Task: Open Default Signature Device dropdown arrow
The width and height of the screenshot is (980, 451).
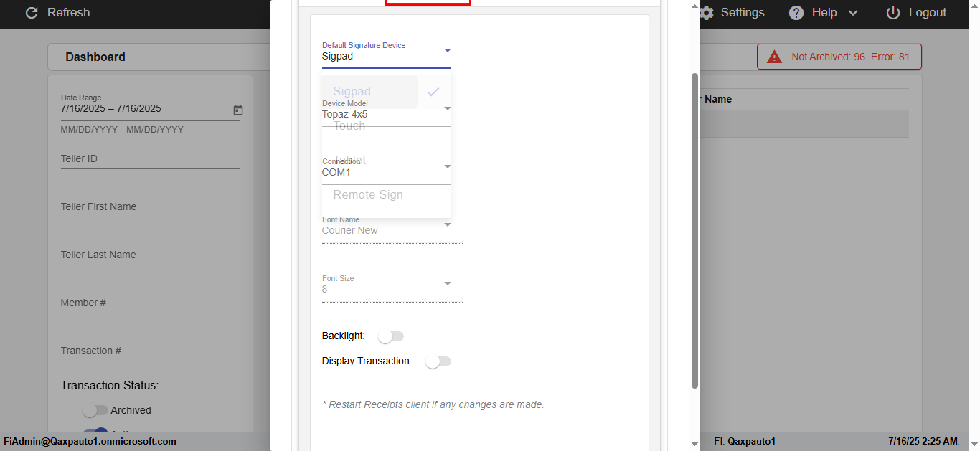Action: click(x=447, y=50)
